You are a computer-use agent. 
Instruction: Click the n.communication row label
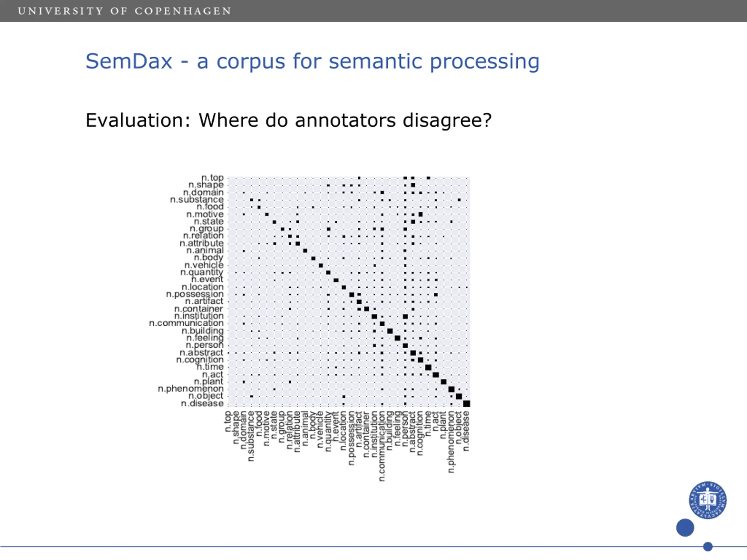point(186,323)
